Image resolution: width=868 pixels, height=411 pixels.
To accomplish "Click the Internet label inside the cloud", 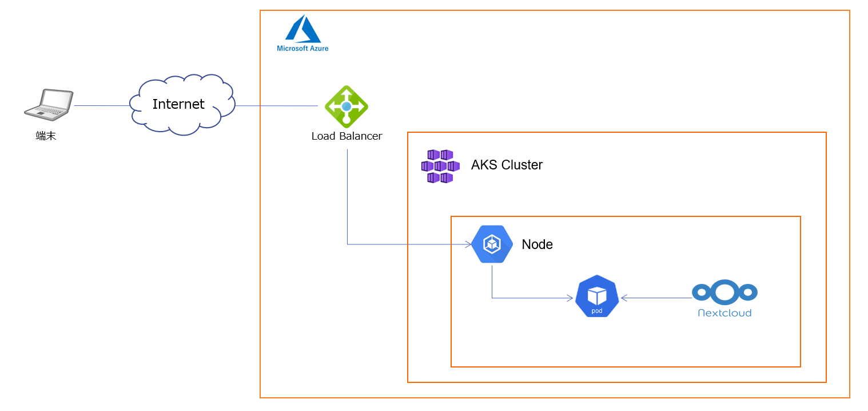I will (178, 104).
